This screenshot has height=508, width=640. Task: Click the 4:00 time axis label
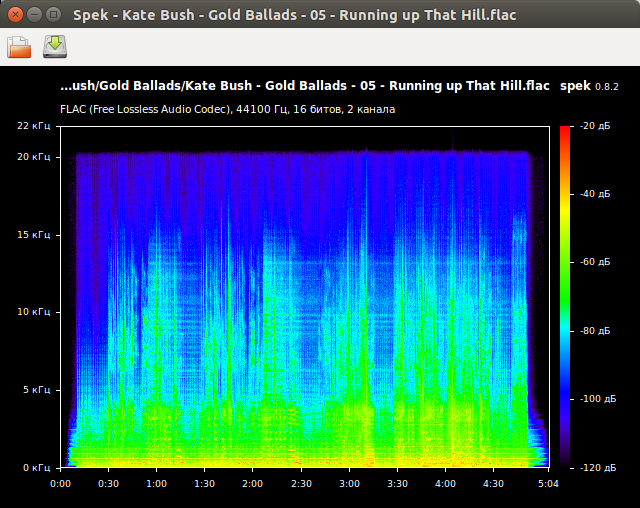point(446,483)
